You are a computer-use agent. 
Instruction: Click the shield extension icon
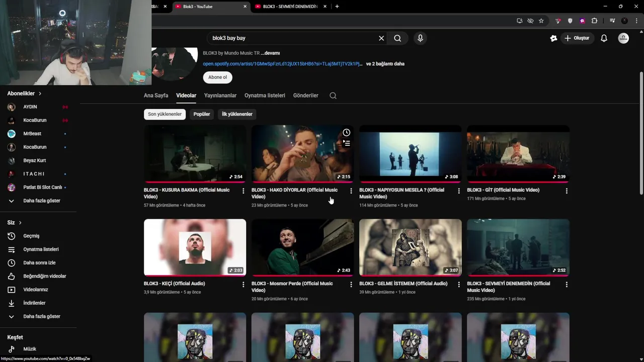570,21
